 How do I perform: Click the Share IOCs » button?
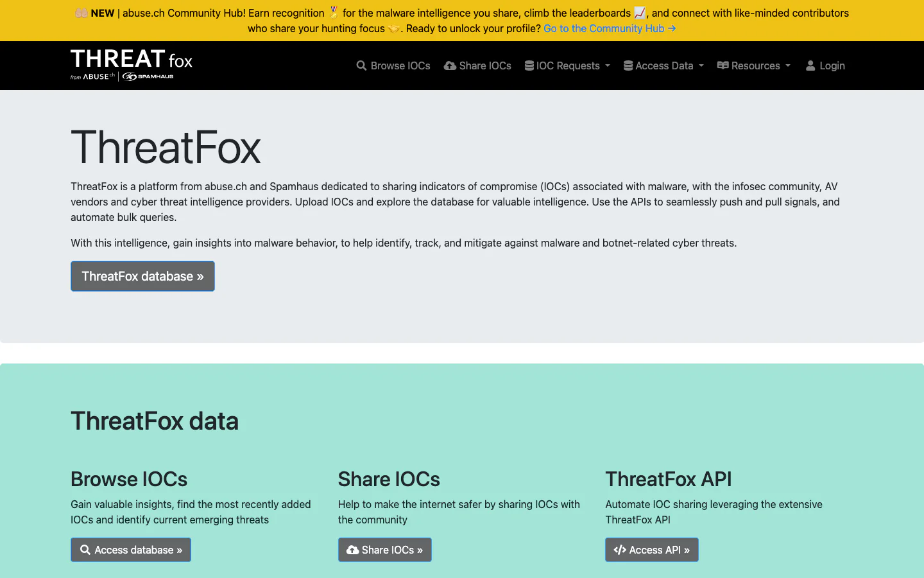click(385, 550)
